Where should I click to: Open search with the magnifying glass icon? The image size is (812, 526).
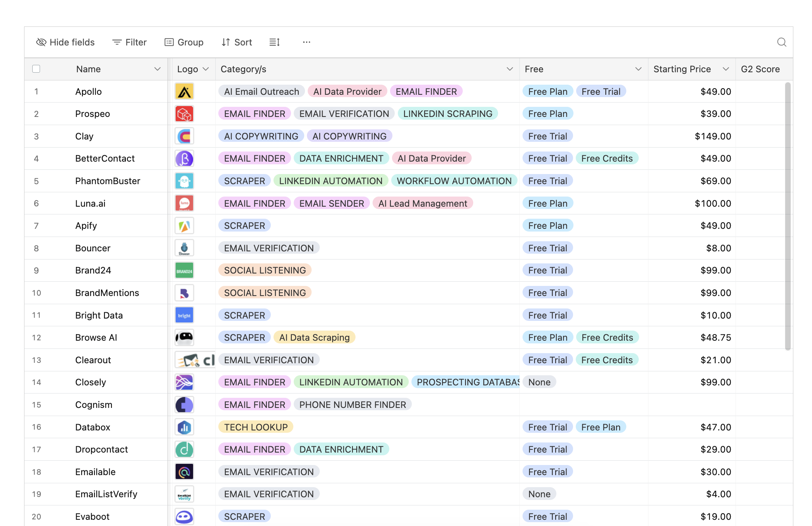(x=781, y=42)
